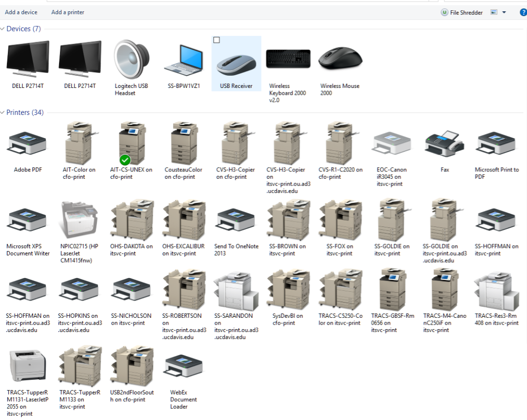Select the TRACS-Res3-Rm 408 printer
This screenshot has height=420, width=527.
[x=497, y=299]
